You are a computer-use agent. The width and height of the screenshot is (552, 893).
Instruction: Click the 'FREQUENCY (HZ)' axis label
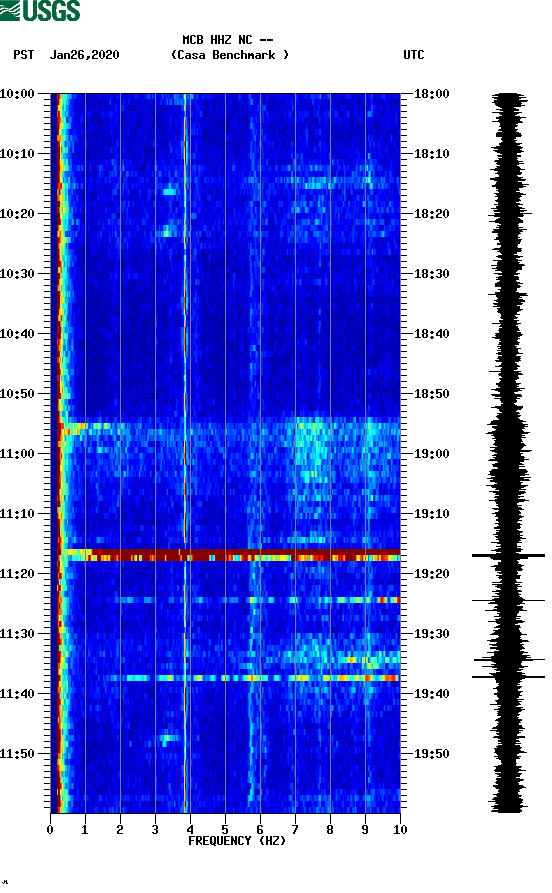click(237, 841)
